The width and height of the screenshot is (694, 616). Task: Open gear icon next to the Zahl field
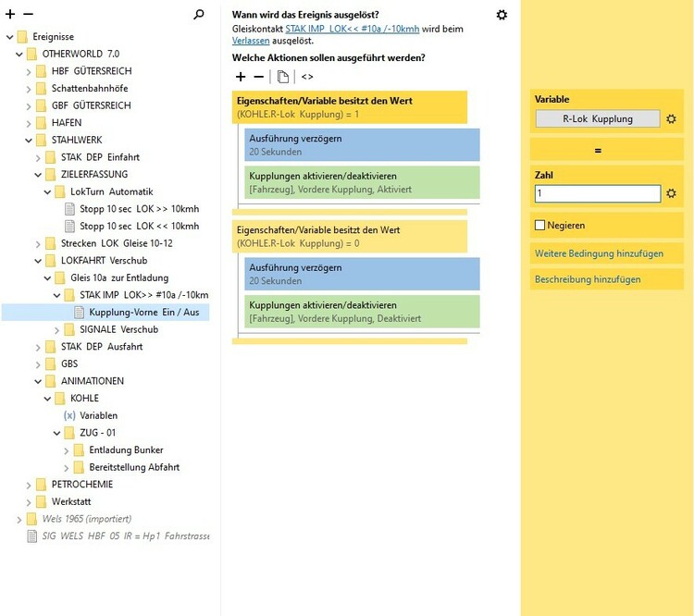coord(672,193)
